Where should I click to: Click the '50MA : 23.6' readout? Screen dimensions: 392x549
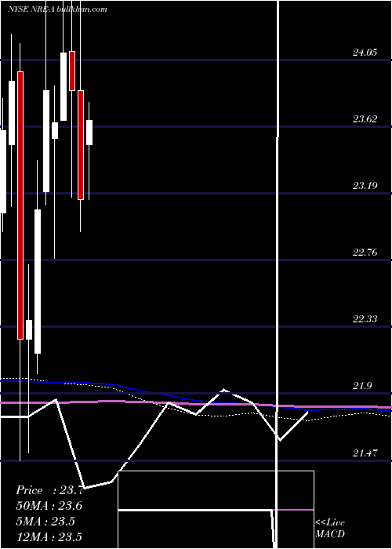tap(49, 506)
